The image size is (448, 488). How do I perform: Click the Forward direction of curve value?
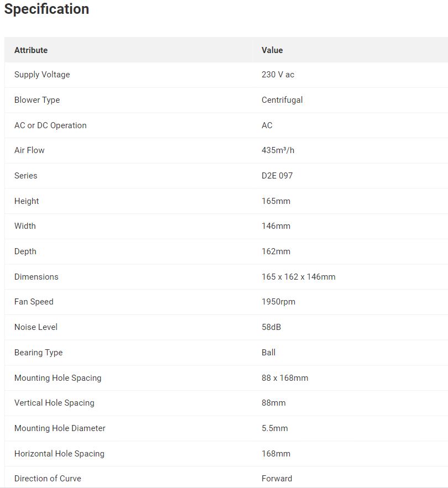pyautogui.click(x=277, y=479)
